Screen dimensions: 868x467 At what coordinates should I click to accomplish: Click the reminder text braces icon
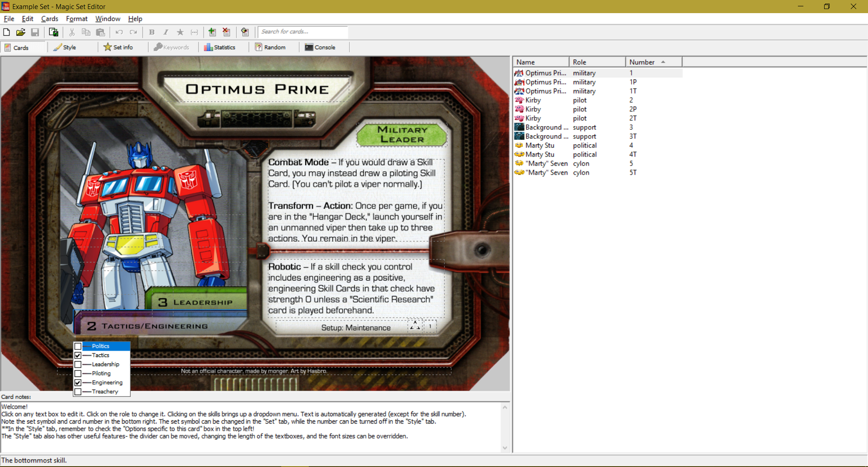click(x=194, y=32)
